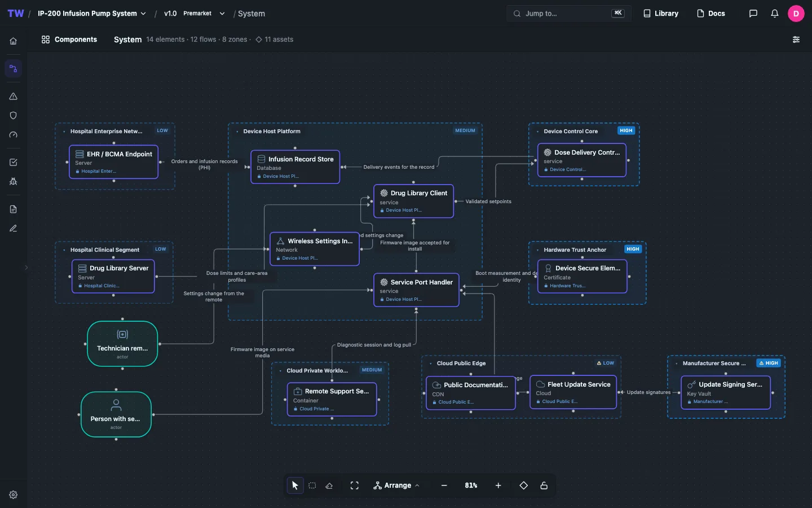Collapse the Cloud Public Edge zone

click(431, 364)
